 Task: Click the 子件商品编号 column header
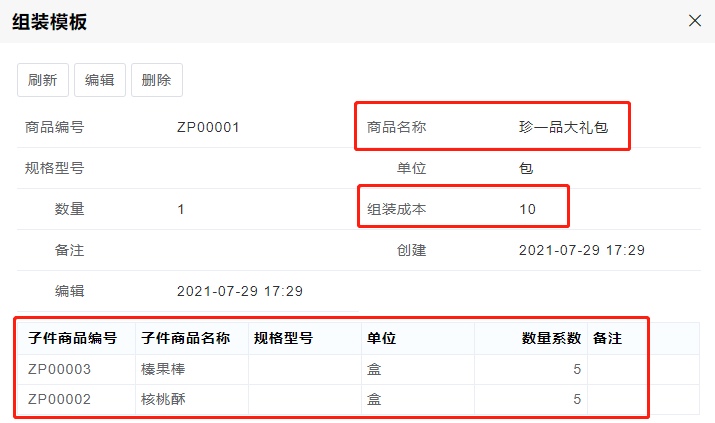click(73, 339)
